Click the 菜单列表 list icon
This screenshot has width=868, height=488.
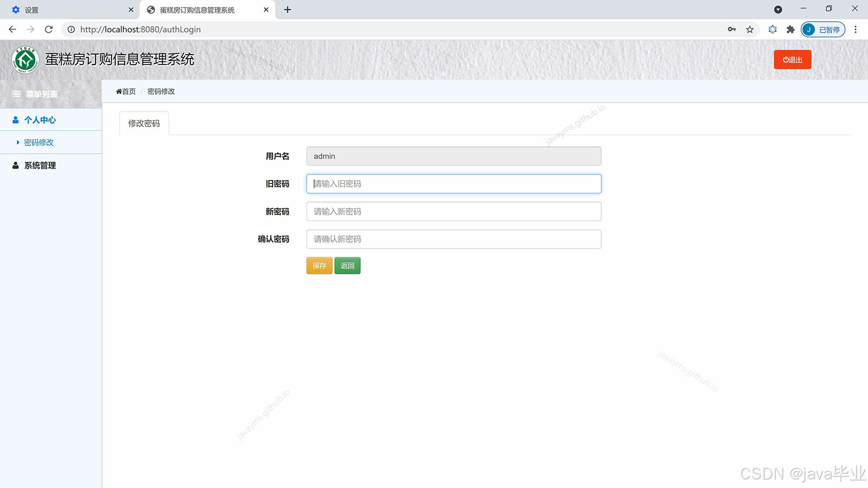coord(16,94)
